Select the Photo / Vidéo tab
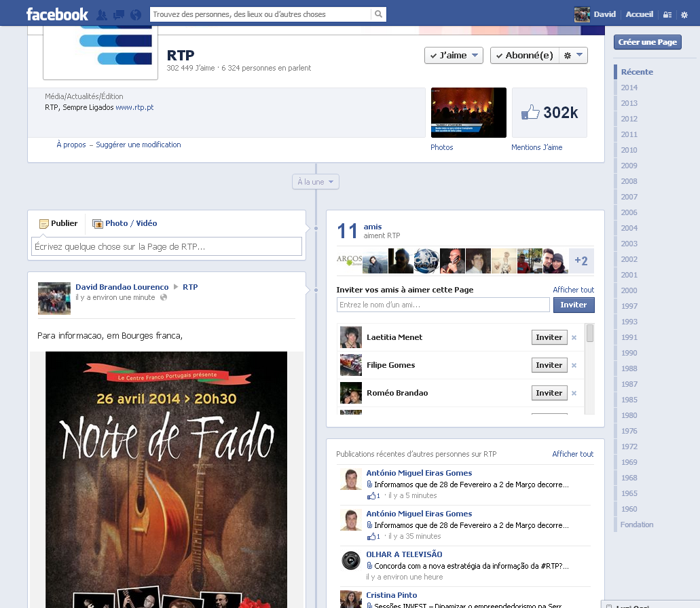700x608 pixels. click(x=125, y=223)
